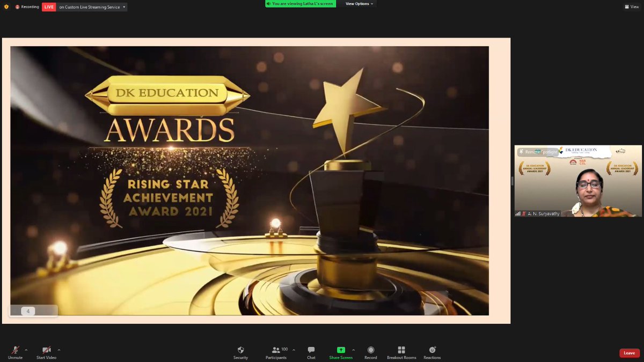The width and height of the screenshot is (644, 362).
Task: Expand share options arrow beside Share Screen
Action: [353, 350]
